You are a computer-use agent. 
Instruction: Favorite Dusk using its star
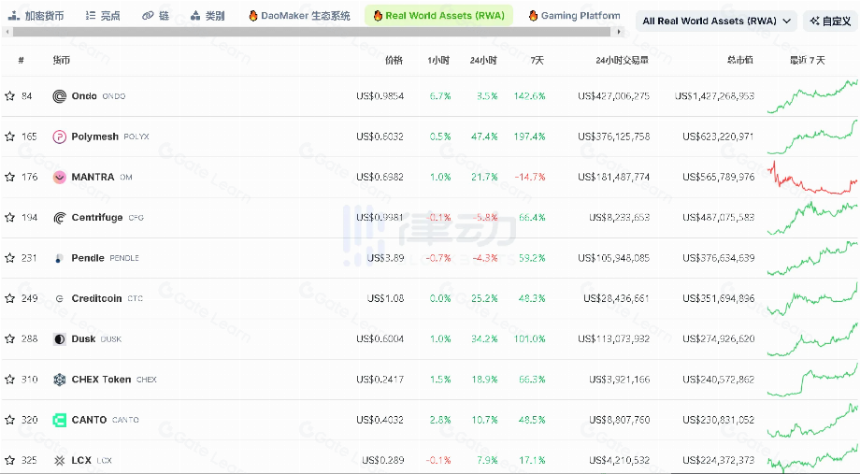[x=9, y=339]
